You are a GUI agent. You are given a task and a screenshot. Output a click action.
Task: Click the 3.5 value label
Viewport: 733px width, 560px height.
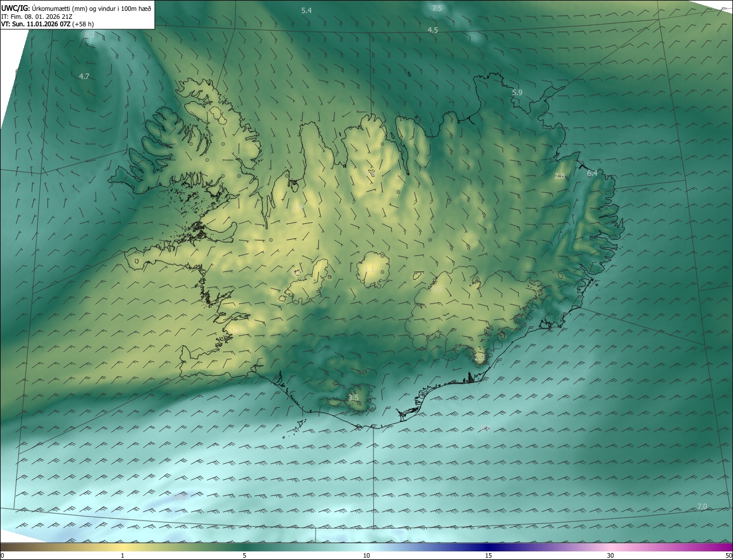353,397
